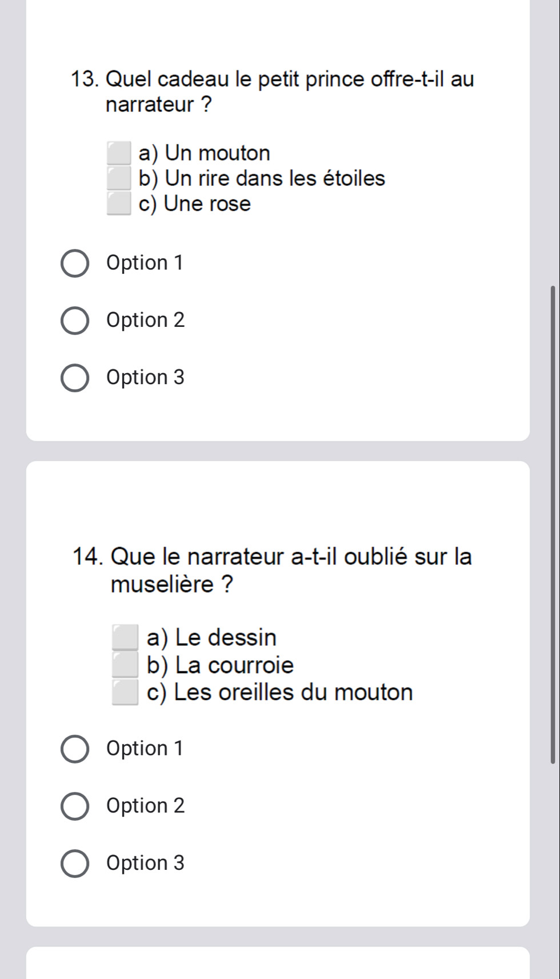Click the "Les oreilles du mouton" answer text

tap(279, 693)
